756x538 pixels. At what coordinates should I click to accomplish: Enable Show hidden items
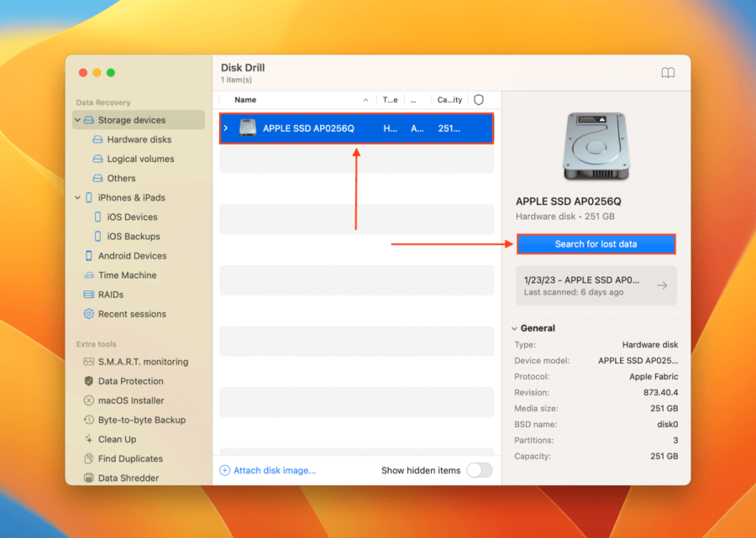(480, 471)
